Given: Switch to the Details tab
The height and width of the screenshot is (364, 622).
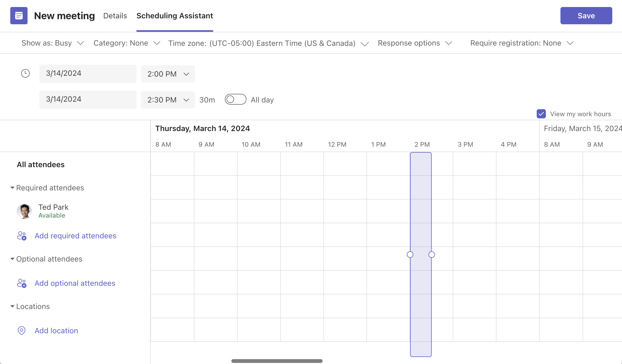Looking at the screenshot, I should tap(115, 16).
